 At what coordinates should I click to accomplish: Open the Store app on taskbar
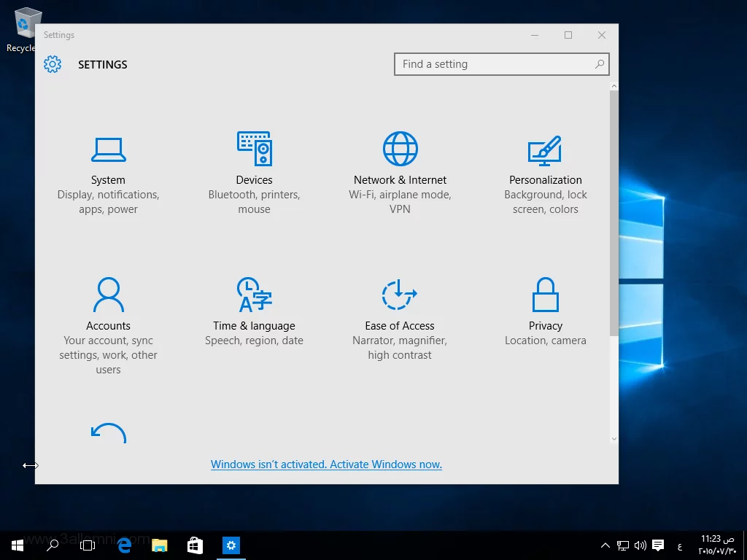coord(195,545)
